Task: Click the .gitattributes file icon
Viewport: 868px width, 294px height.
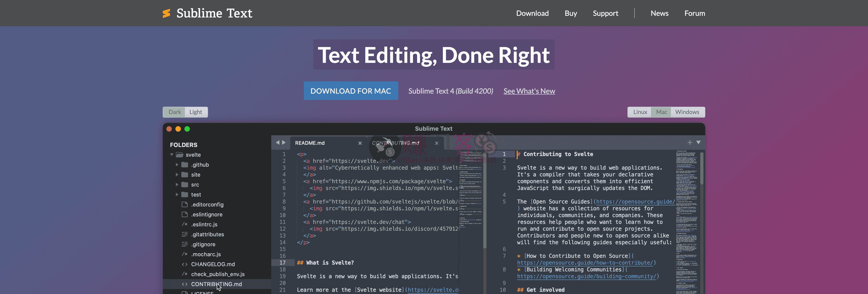Action: (184, 234)
